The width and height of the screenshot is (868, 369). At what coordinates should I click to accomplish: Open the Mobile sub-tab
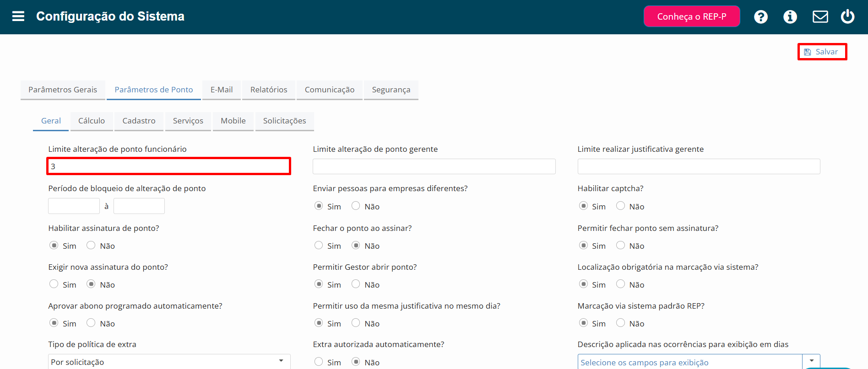(233, 121)
